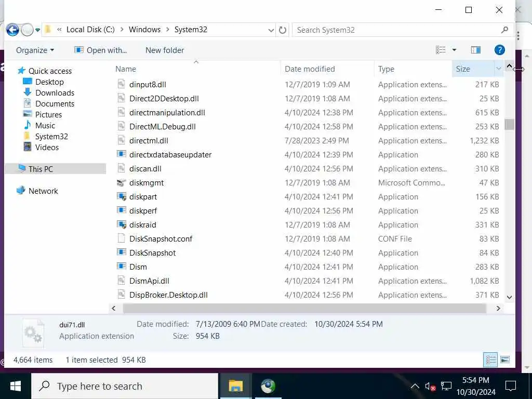Click Local Disk (C:) in address bar

point(90,30)
